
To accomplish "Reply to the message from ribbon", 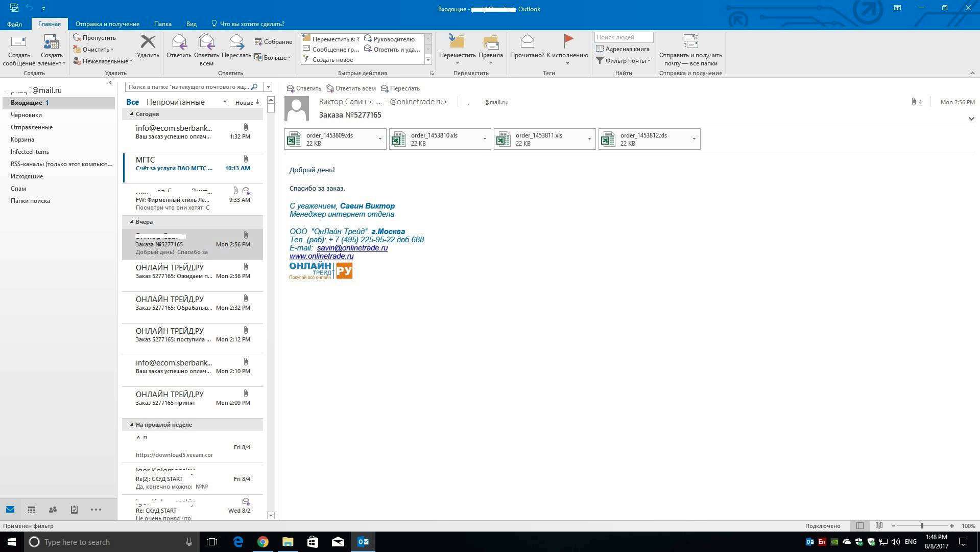I will pyautogui.click(x=179, y=47).
